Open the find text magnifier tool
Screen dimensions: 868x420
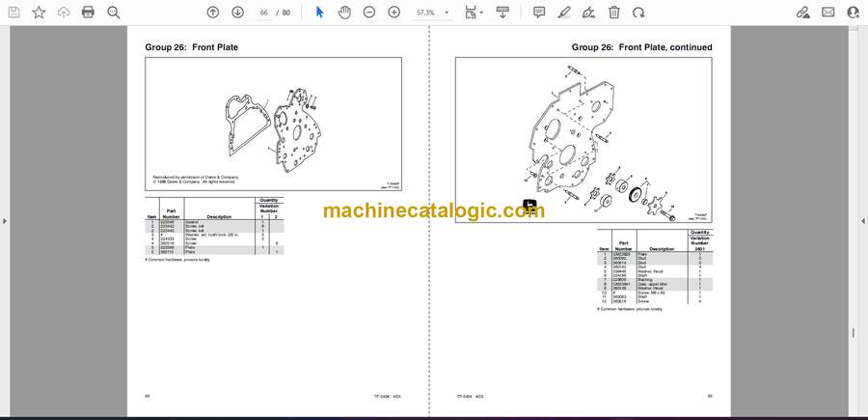[x=114, y=13]
